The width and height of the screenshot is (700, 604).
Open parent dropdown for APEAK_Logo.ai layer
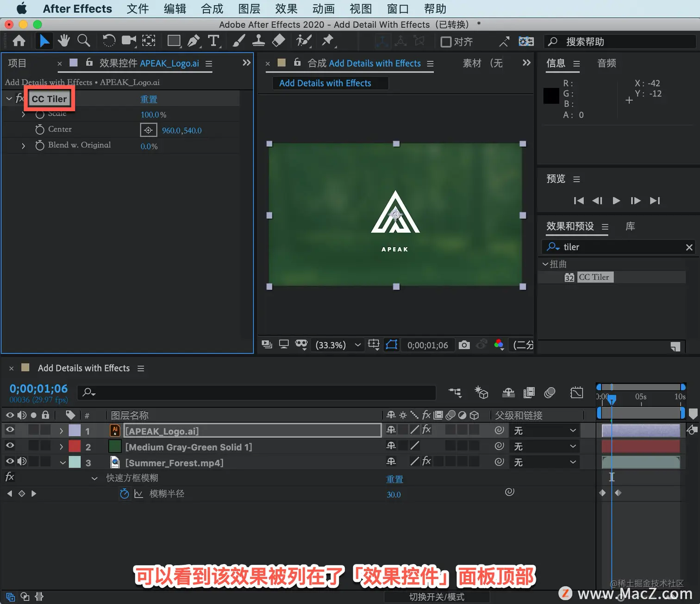(x=545, y=431)
